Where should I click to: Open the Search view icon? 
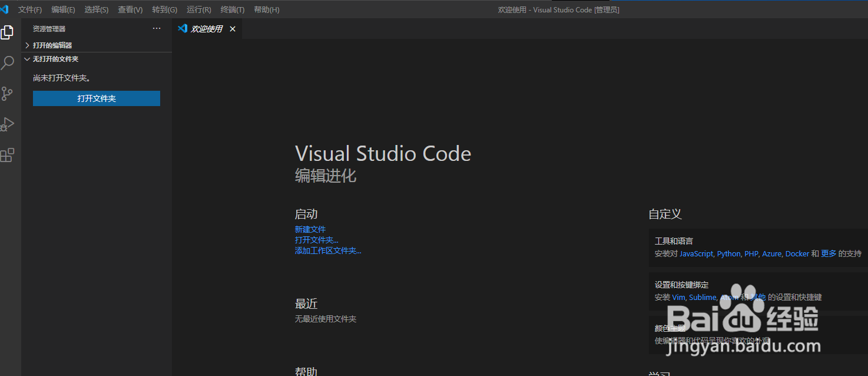point(7,63)
